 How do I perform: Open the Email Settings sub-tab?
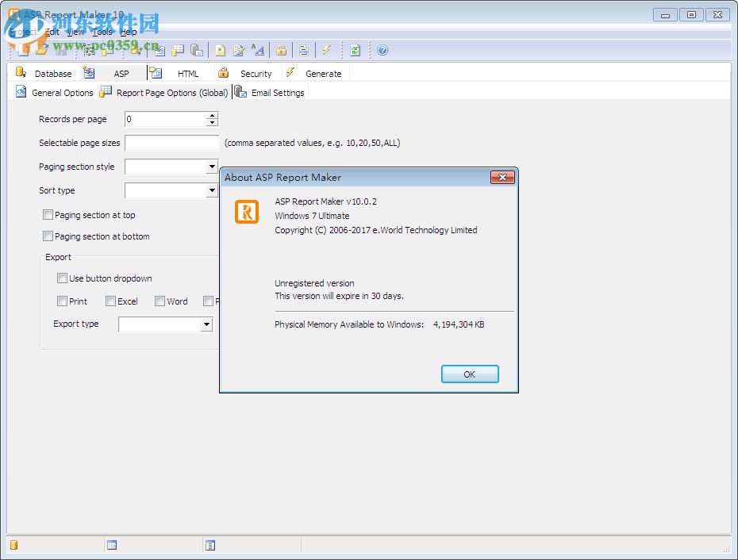click(270, 93)
